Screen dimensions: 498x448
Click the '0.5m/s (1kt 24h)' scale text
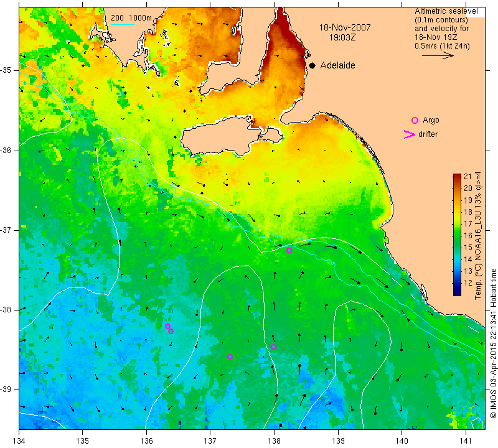(442, 46)
